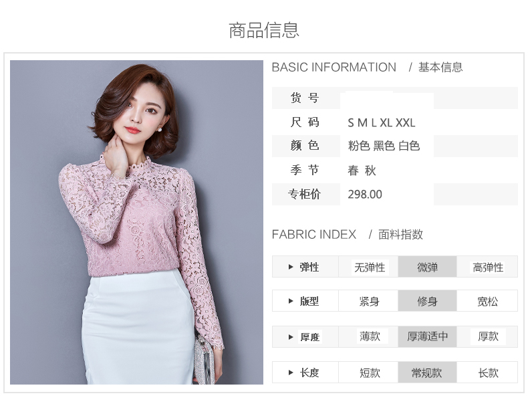
Task: Click the triangle arrow beside 长度
Action: point(291,373)
